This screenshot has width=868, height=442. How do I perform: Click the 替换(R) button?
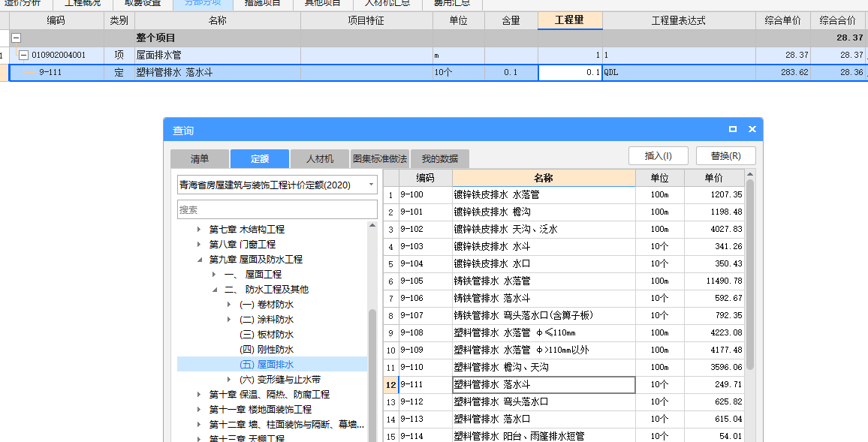point(726,156)
